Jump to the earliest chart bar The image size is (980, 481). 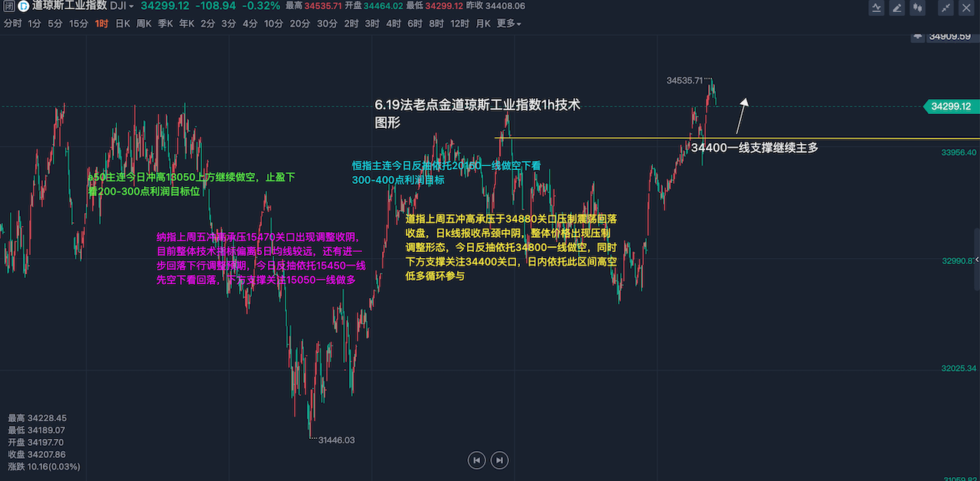477,460
